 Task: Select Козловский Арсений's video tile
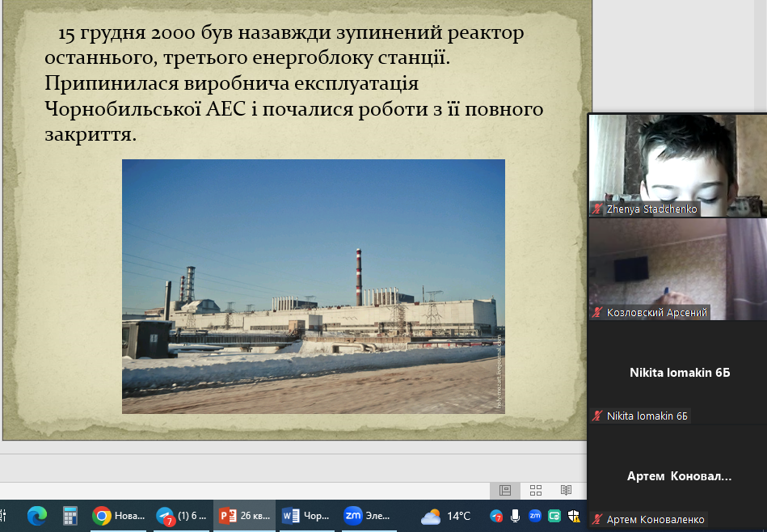coord(678,269)
